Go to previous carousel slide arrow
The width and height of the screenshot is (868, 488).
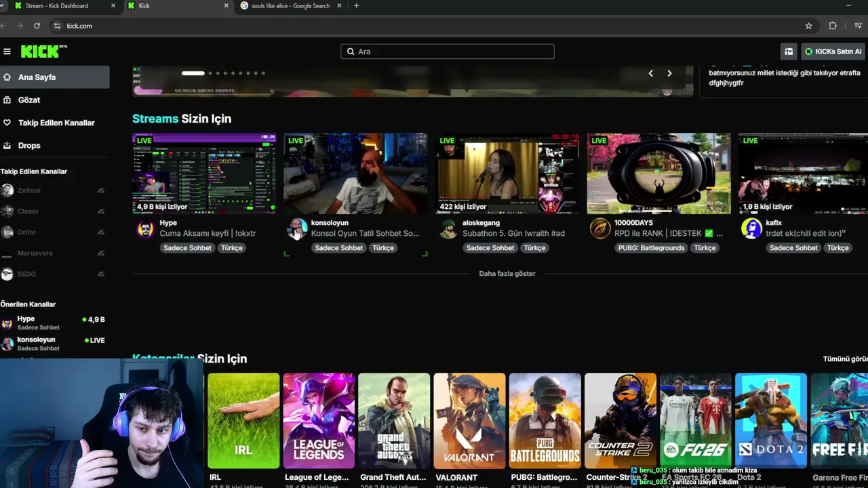point(650,73)
